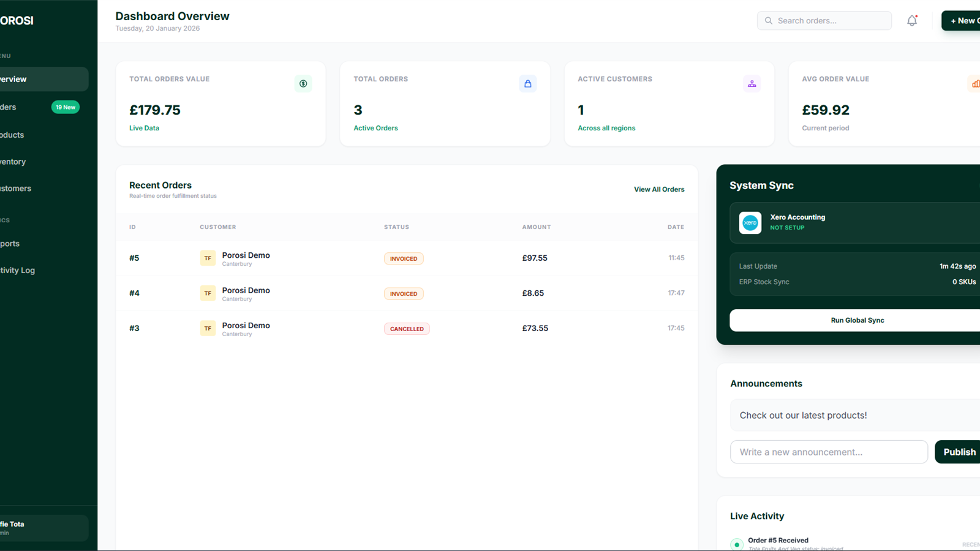Click the people icon on Active Customers card
Screen dimensions: 980x551
pos(752,84)
